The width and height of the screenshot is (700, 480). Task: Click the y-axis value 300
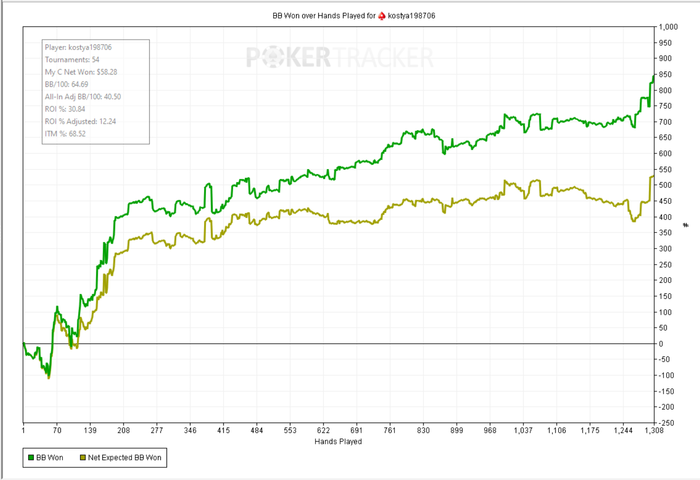click(x=665, y=249)
